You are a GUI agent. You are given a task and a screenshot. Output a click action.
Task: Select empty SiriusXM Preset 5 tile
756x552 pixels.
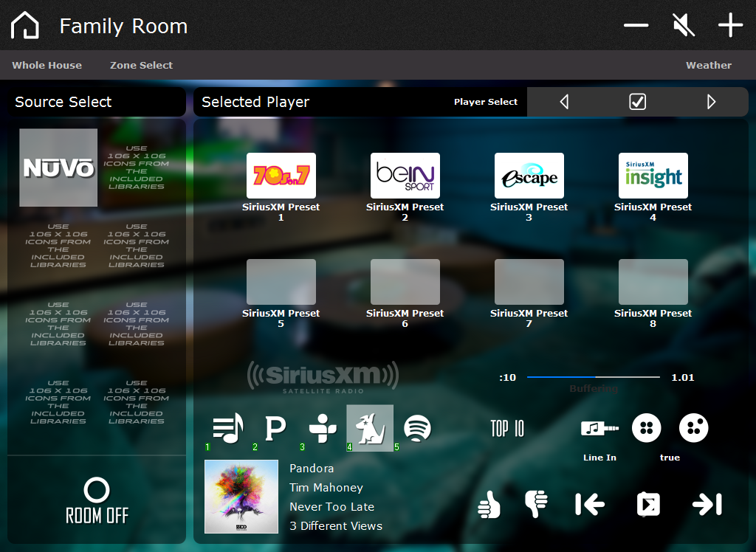tap(281, 282)
